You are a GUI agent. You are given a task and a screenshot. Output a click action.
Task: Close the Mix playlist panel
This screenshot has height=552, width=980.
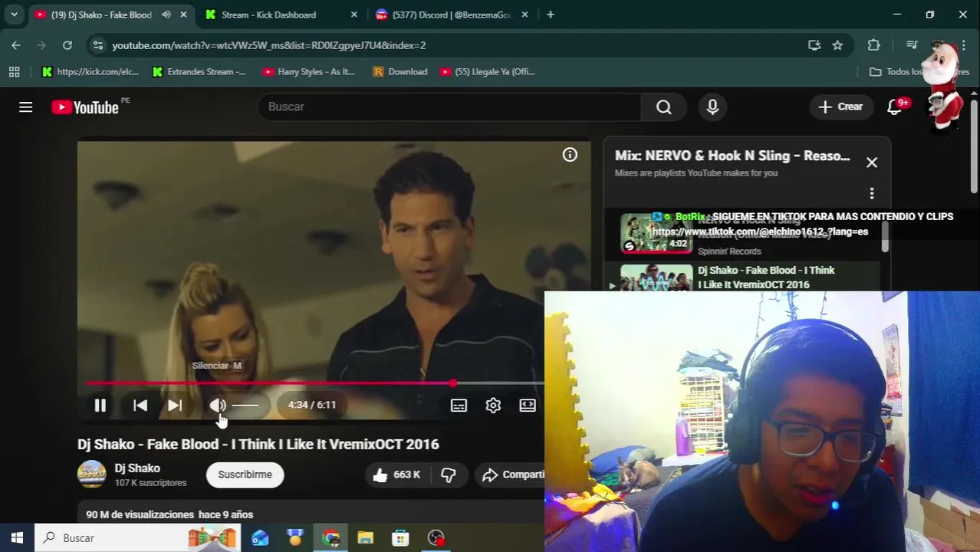[x=872, y=163]
